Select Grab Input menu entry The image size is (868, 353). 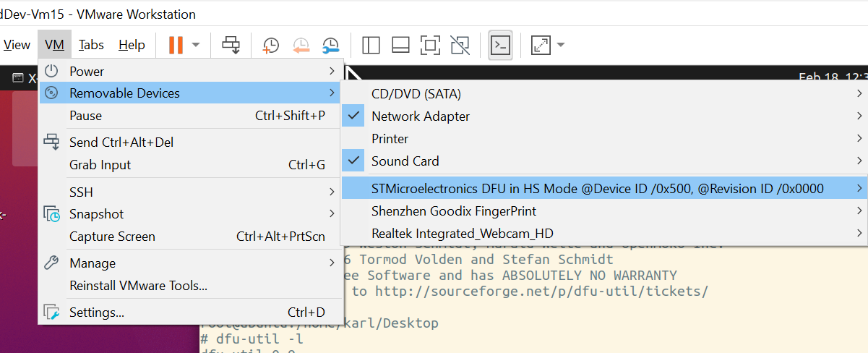tap(191, 165)
